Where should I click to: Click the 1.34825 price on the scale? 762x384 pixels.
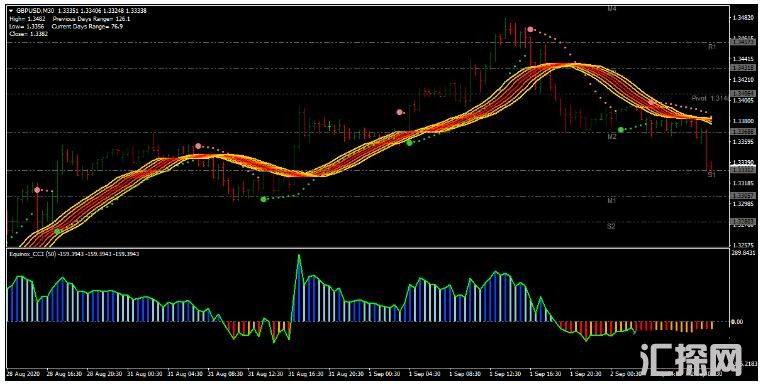click(743, 17)
